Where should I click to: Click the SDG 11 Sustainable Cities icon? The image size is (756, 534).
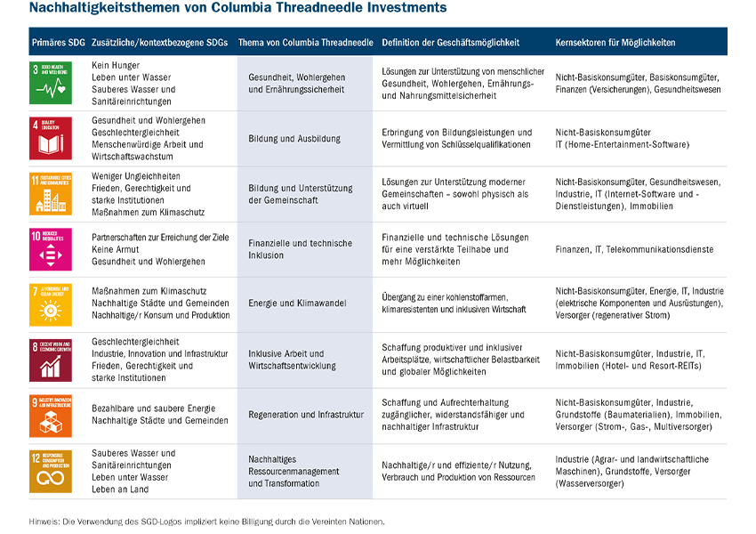(51, 194)
